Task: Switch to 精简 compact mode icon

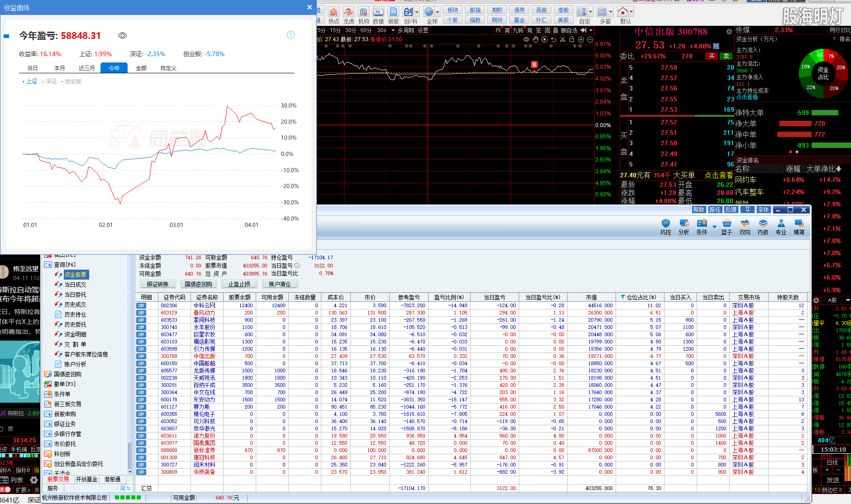Action: [x=799, y=227]
